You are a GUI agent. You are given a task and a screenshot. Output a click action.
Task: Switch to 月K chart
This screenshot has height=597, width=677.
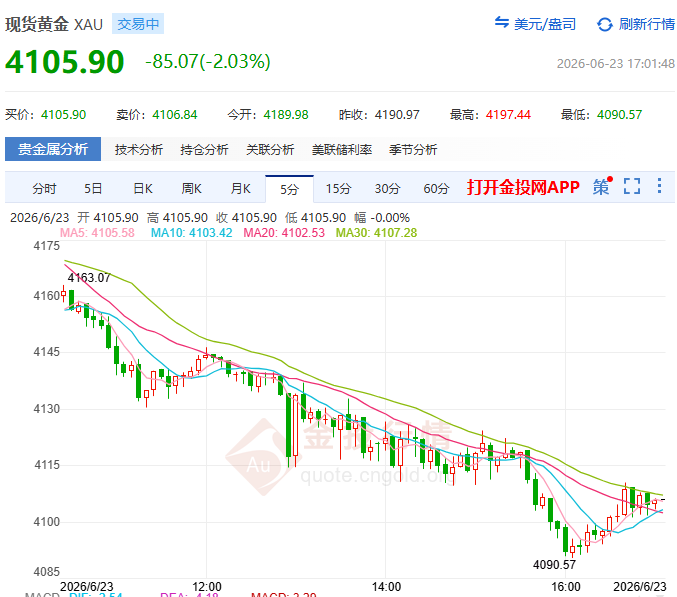[x=241, y=189]
